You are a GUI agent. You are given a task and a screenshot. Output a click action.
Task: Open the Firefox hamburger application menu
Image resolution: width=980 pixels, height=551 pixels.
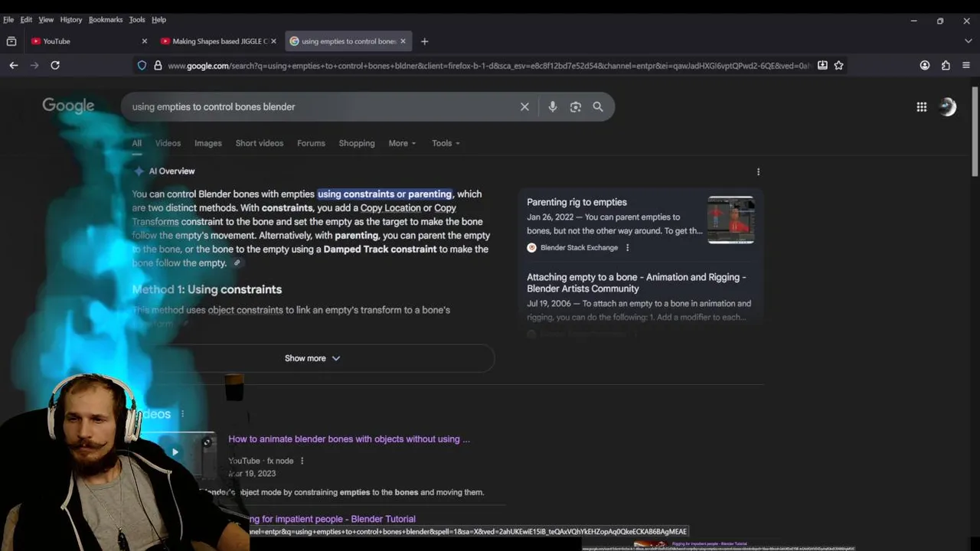pos(966,66)
